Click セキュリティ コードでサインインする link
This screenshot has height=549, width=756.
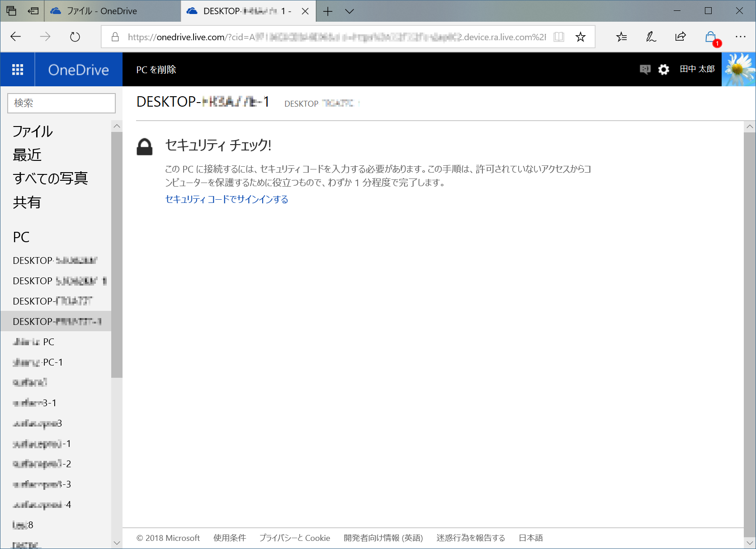point(226,199)
